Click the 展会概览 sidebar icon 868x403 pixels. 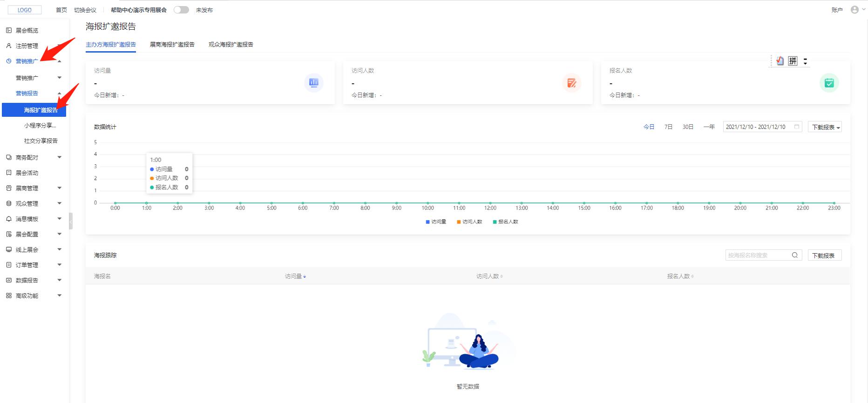pos(8,30)
